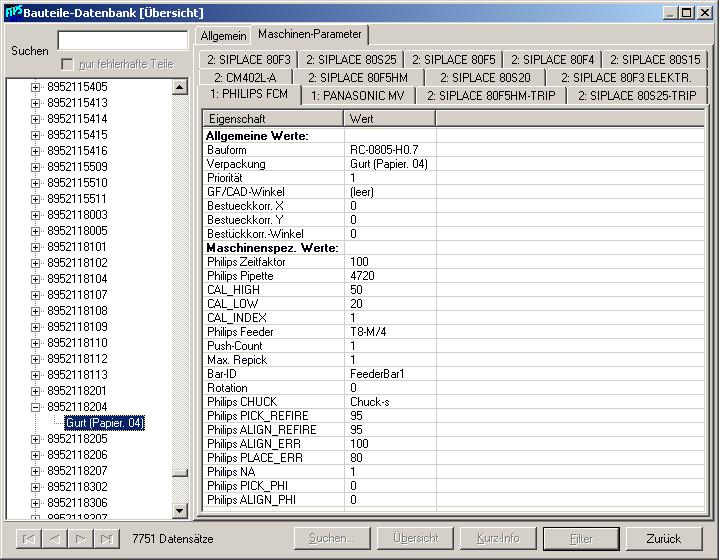This screenshot has width=719, height=560.
Task: Click the Philips Feeder value T8-M/4
Action: pyautogui.click(x=368, y=332)
